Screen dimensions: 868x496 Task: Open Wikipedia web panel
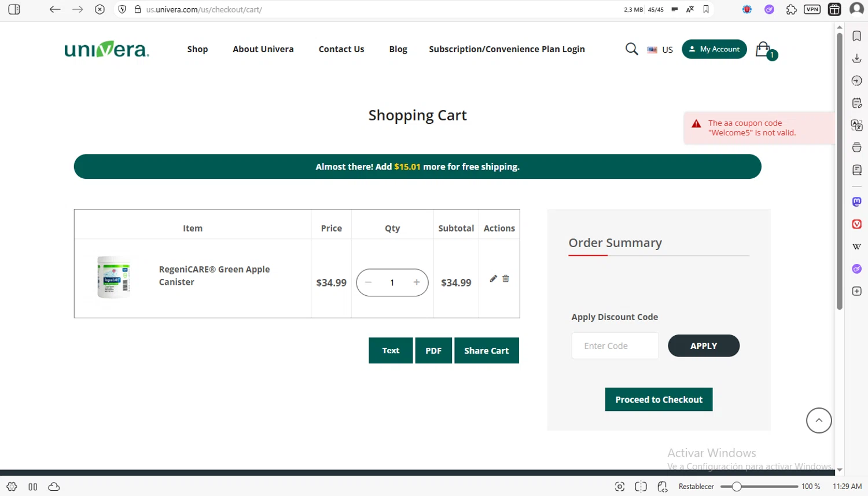pyautogui.click(x=857, y=247)
